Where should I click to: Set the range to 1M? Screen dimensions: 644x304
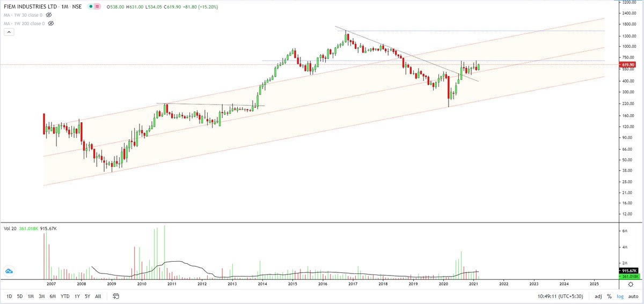31,296
